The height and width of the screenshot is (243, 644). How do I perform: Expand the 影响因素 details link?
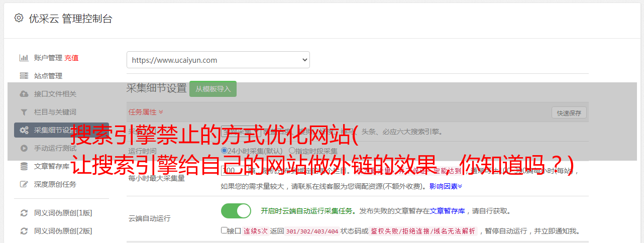click(x=446, y=186)
